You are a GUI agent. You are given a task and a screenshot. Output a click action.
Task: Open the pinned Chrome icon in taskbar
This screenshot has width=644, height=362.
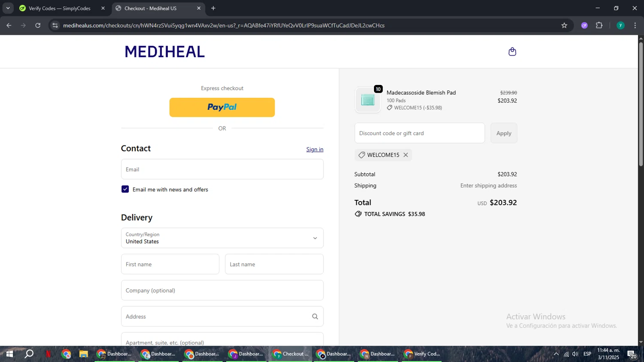(x=66, y=354)
